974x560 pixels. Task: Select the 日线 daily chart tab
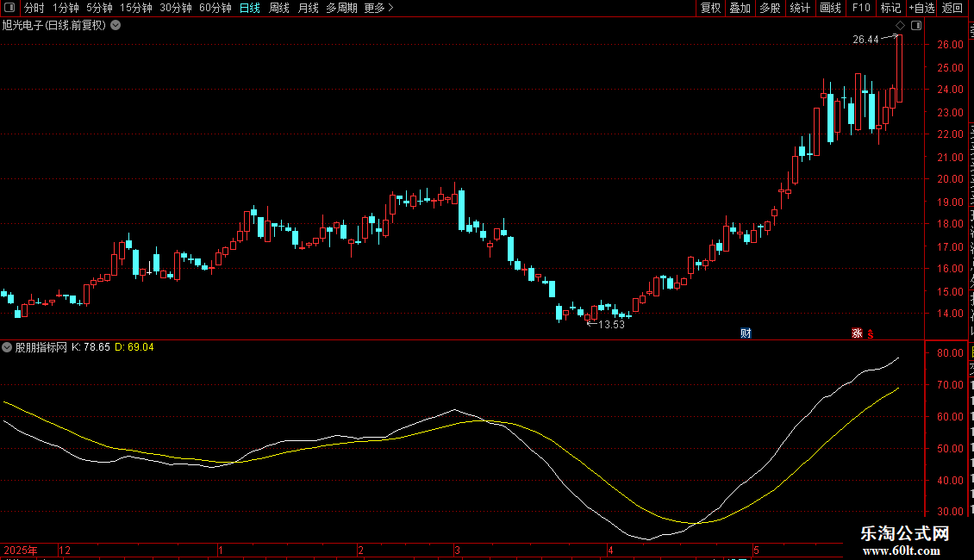click(250, 8)
